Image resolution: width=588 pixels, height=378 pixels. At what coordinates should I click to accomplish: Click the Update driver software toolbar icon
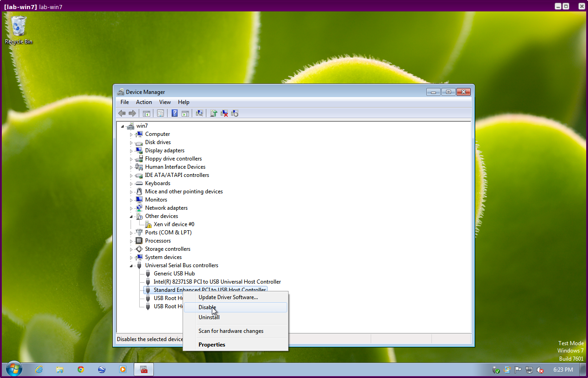[x=213, y=113]
